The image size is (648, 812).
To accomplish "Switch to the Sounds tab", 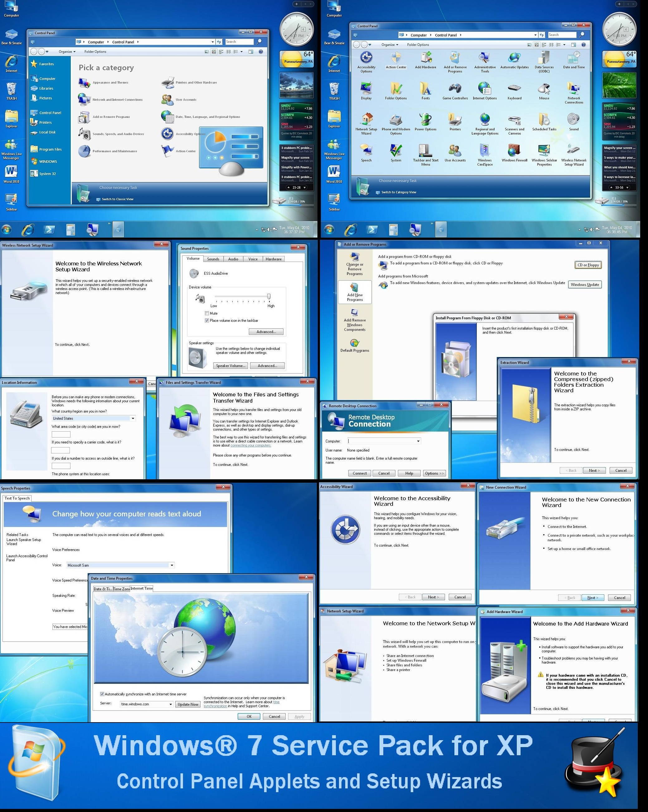I will 213,259.
